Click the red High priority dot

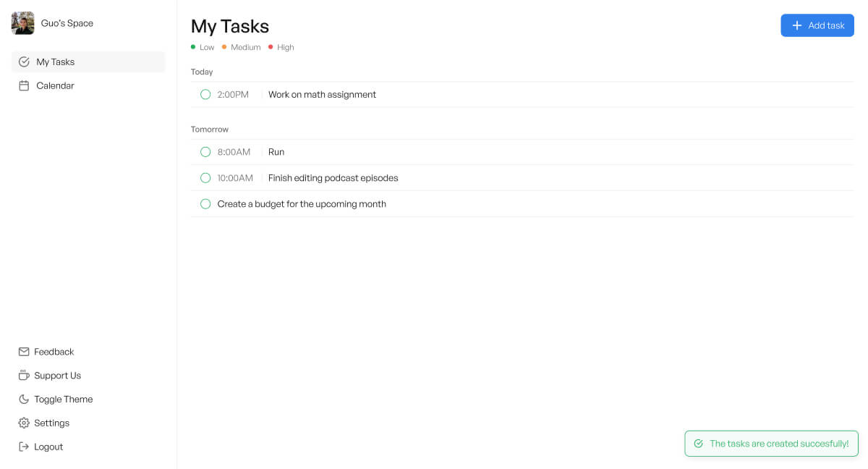271,47
